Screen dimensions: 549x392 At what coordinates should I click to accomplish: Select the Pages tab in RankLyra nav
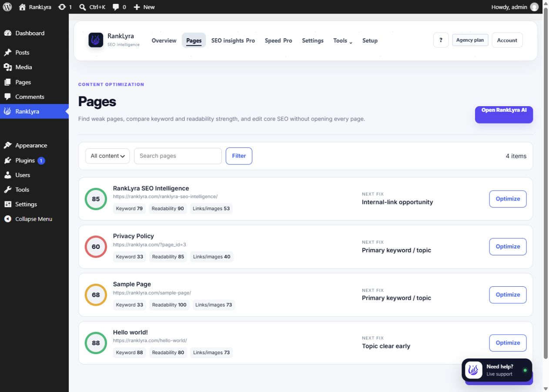tap(194, 40)
